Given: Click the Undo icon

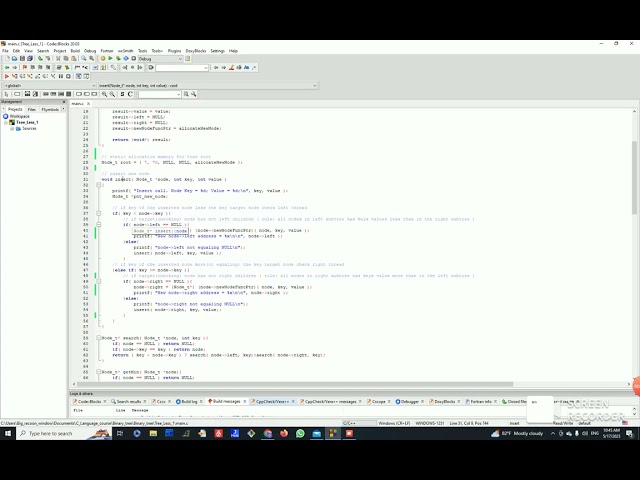Looking at the screenshot, I should pyautogui.click(x=40, y=59).
